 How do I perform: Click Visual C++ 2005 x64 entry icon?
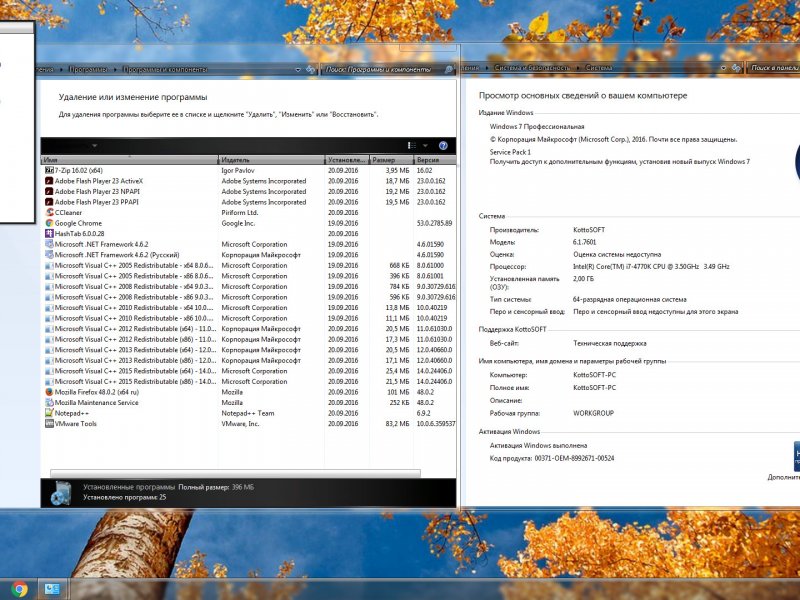(49, 265)
